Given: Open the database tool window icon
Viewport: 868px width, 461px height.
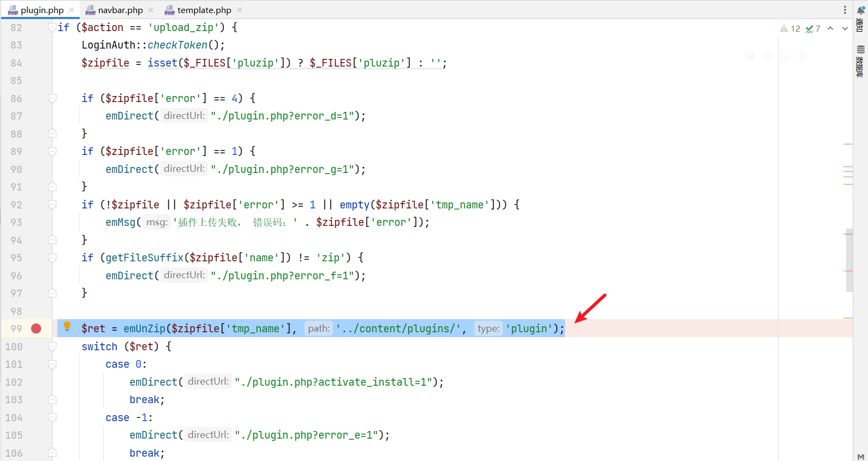Looking at the screenshot, I should pos(861,50).
